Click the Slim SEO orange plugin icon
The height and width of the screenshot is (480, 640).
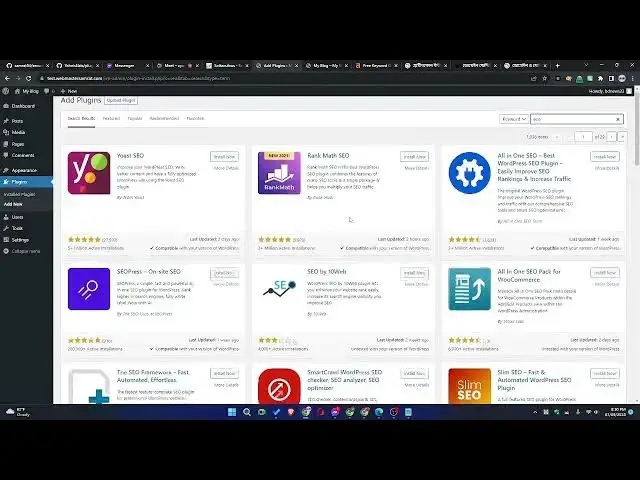(x=469, y=386)
